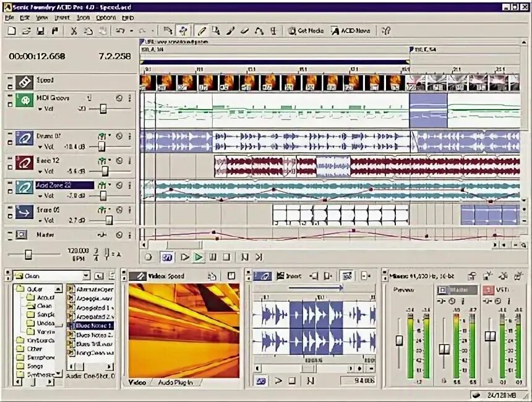Click the Record button in transport
Image resolution: width=532 pixels, height=402 pixels.
pyautogui.click(x=148, y=257)
